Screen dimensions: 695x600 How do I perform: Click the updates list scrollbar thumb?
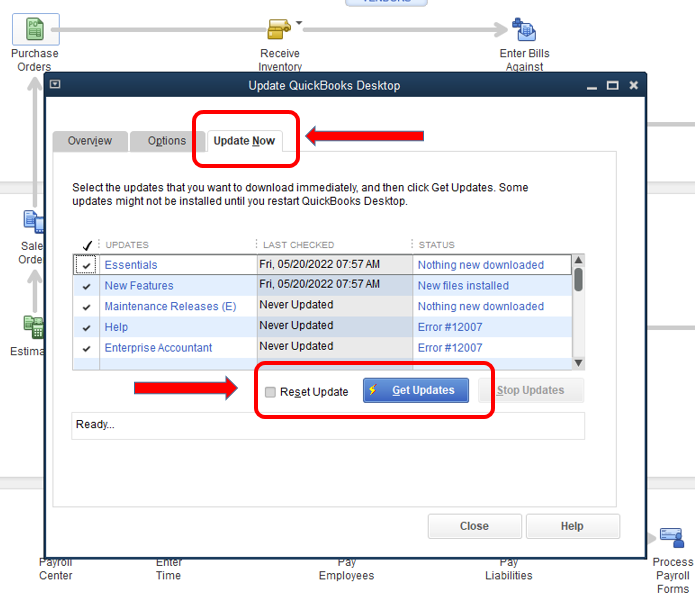point(578,280)
